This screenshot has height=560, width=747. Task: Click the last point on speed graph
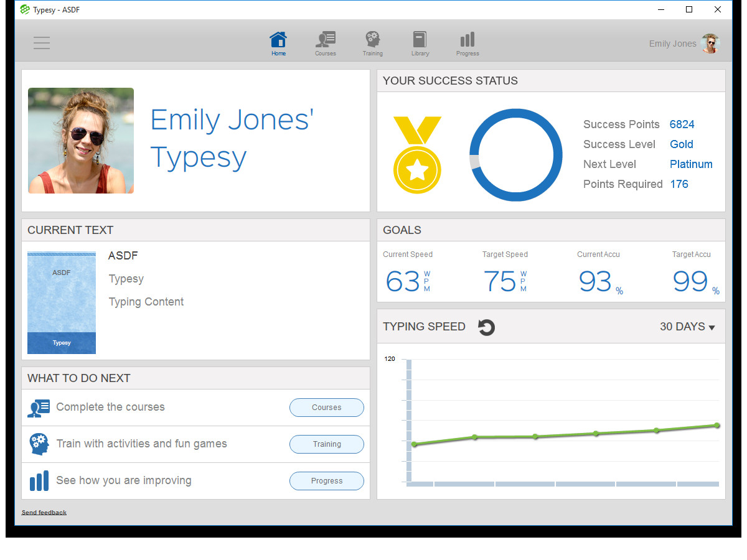coord(717,426)
